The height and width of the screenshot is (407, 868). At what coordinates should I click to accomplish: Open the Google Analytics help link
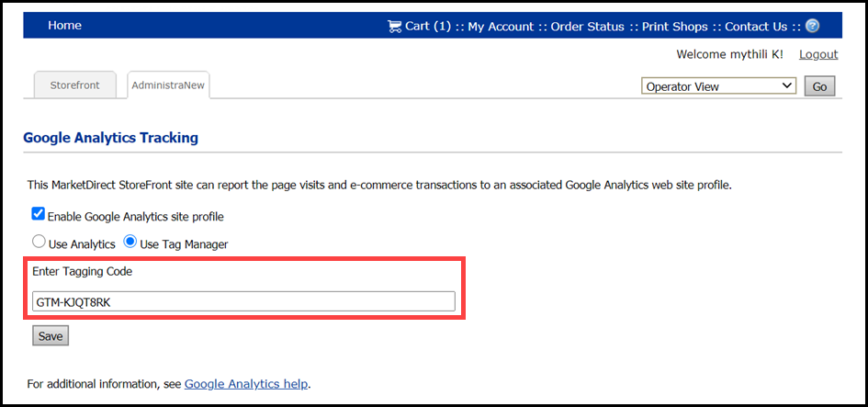(246, 383)
